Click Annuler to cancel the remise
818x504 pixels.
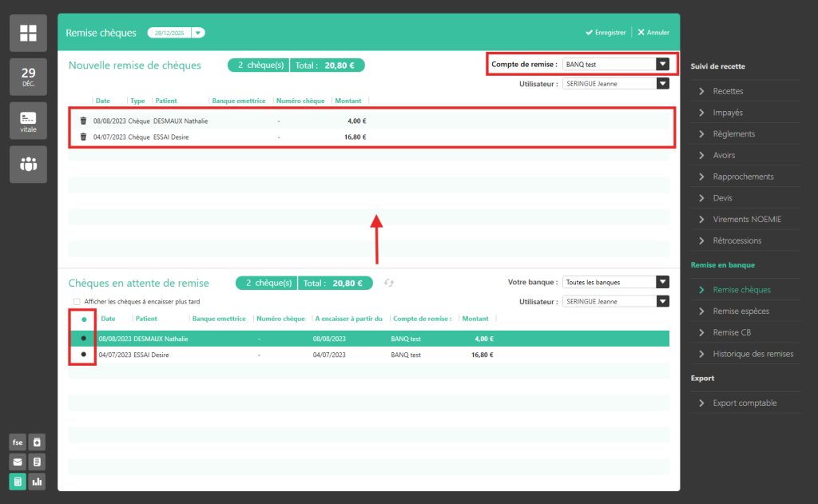point(653,33)
